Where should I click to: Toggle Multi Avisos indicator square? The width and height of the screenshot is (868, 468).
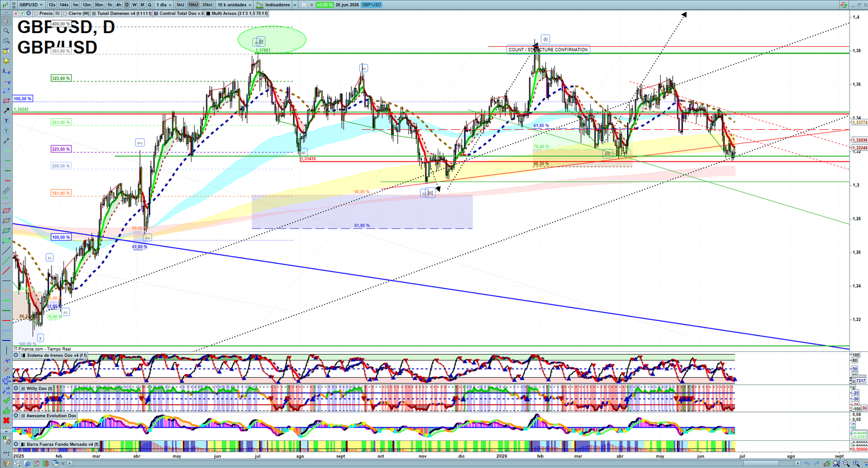[208, 14]
